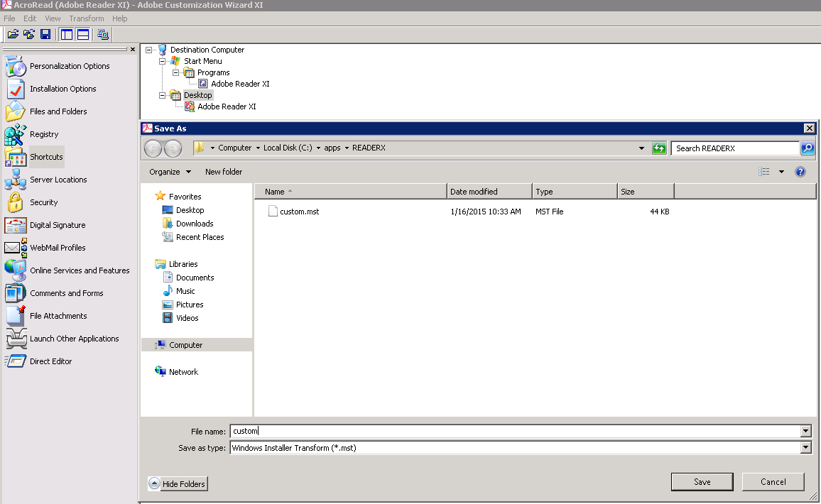
Task: Expand the File name dropdown arrow
Action: [805, 431]
